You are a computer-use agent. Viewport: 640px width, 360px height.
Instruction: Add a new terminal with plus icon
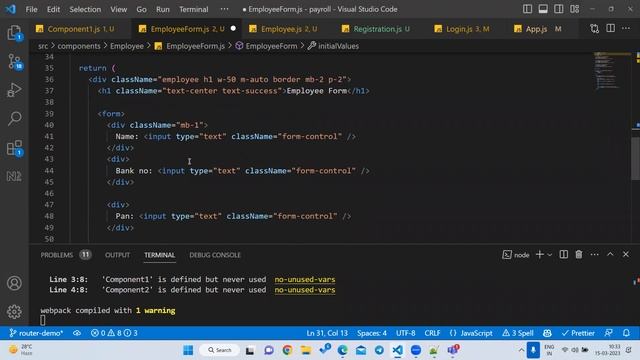[539, 255]
